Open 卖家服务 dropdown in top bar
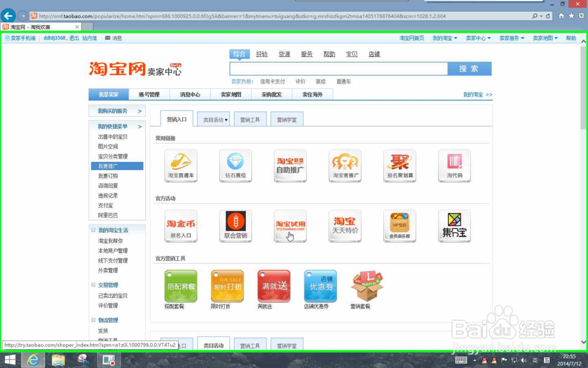588x368 pixels. coord(512,38)
